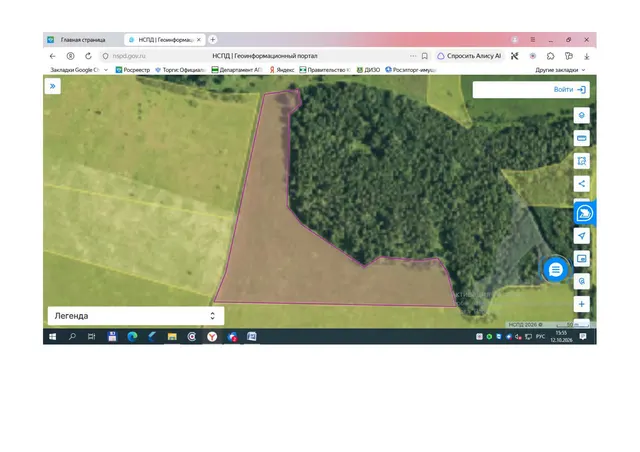This screenshot has width=640, height=452.
Task: Open a new browser tab
Action: pos(213,40)
